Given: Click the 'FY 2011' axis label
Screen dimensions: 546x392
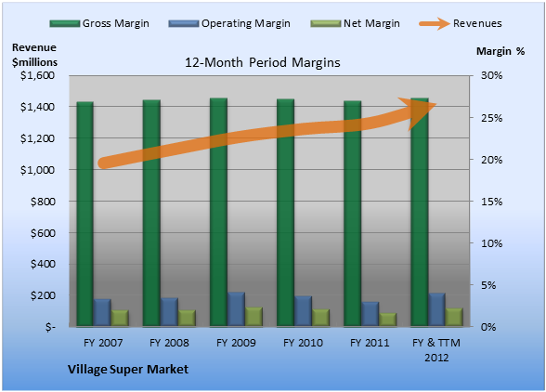Looking at the screenshot, I should pyautogui.click(x=370, y=343).
